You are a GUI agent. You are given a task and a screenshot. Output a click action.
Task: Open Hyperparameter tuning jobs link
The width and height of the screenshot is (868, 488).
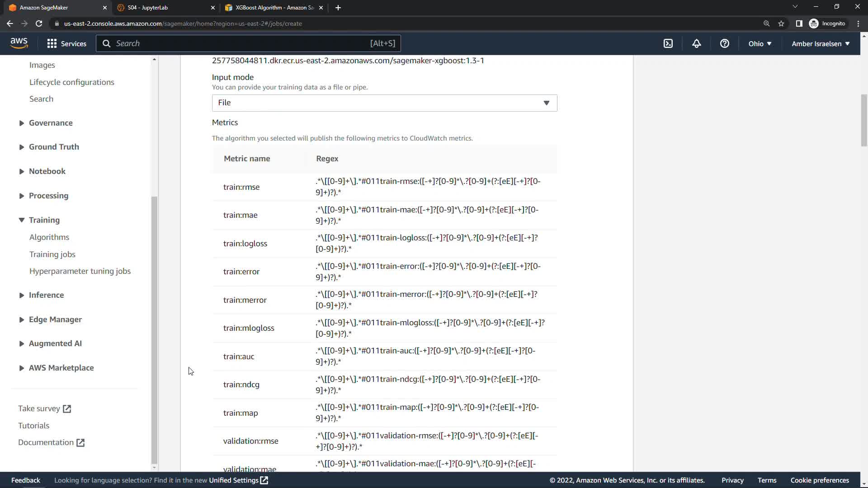(80, 271)
